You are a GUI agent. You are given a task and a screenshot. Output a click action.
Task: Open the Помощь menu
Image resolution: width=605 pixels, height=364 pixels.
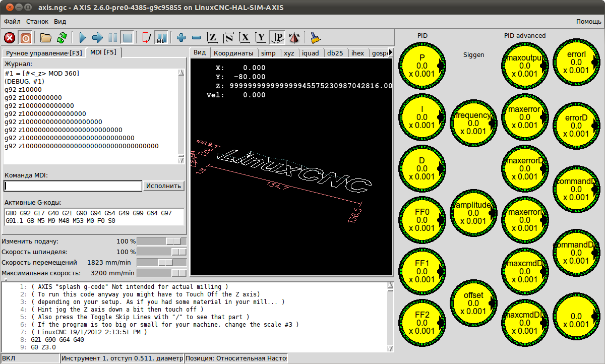pyautogui.click(x=589, y=22)
